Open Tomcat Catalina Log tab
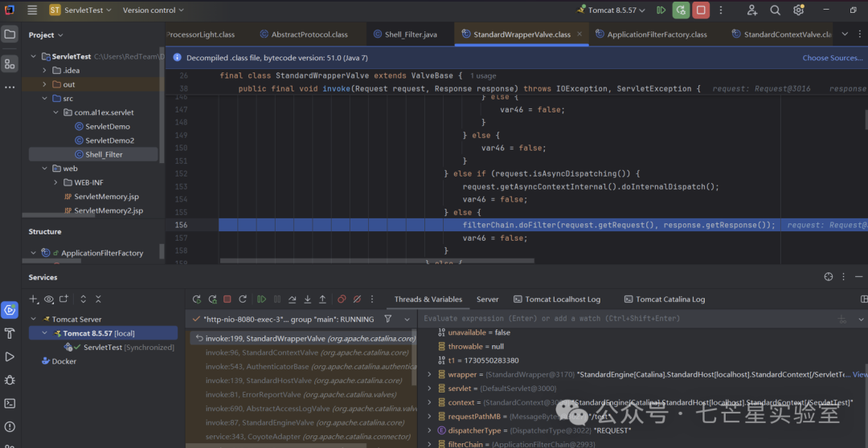This screenshot has height=448, width=868. [x=665, y=299]
